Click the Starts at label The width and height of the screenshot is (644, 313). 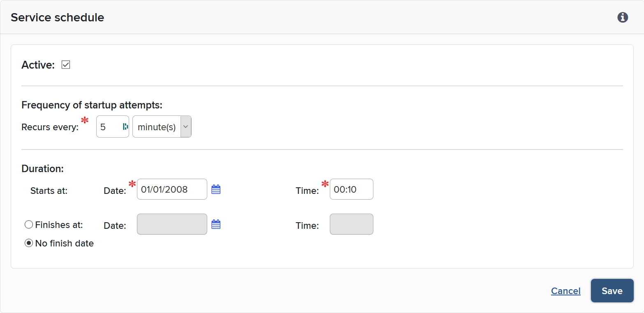pos(49,191)
